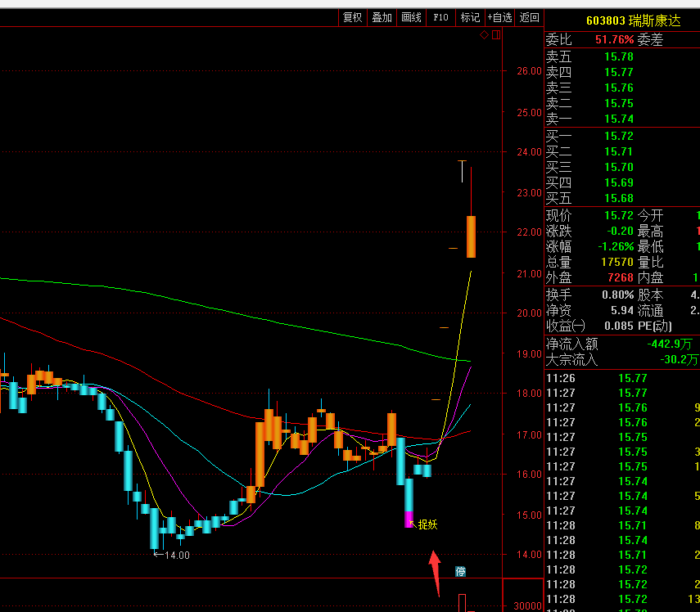Select the 买一 bid row

622,136
